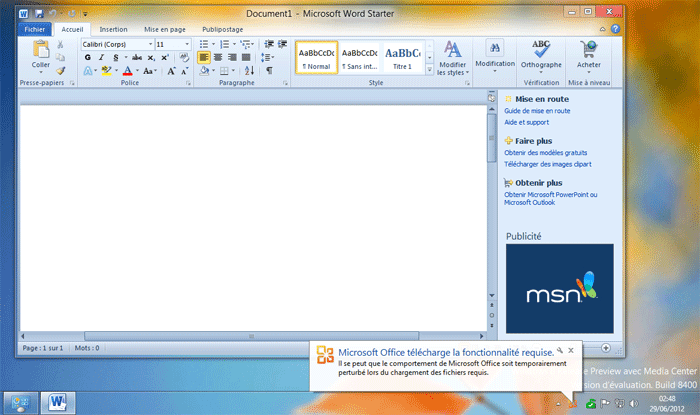This screenshot has width=700, height=415.
Task: Open the Modifier les styles menu
Action: pyautogui.click(x=453, y=58)
